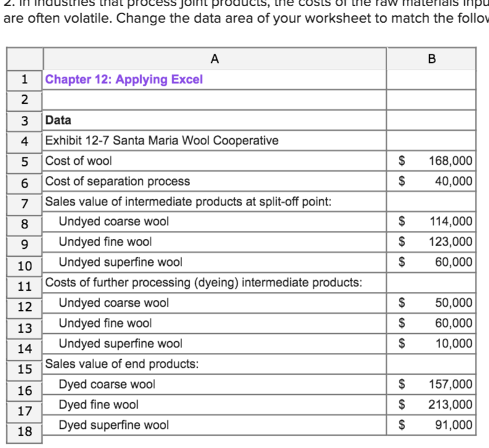This screenshot has width=489, height=448.
Task: Select the 91,000 value cell
Action: [x=432, y=425]
